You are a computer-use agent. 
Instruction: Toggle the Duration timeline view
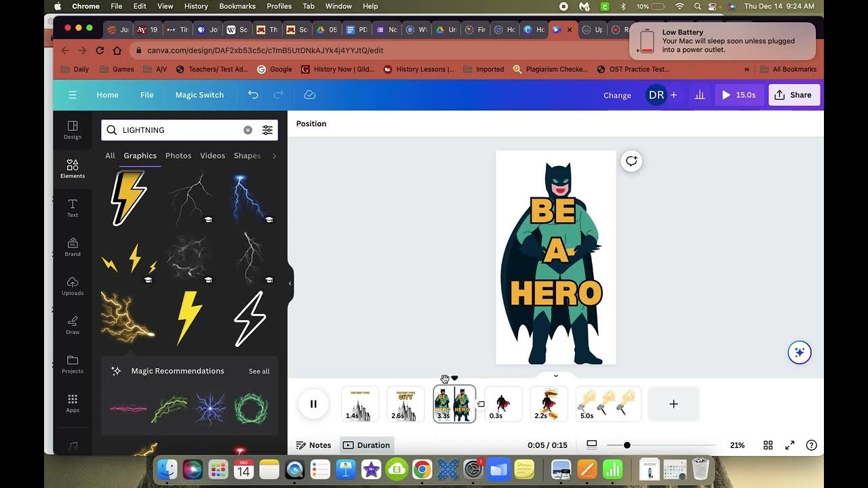(366, 445)
